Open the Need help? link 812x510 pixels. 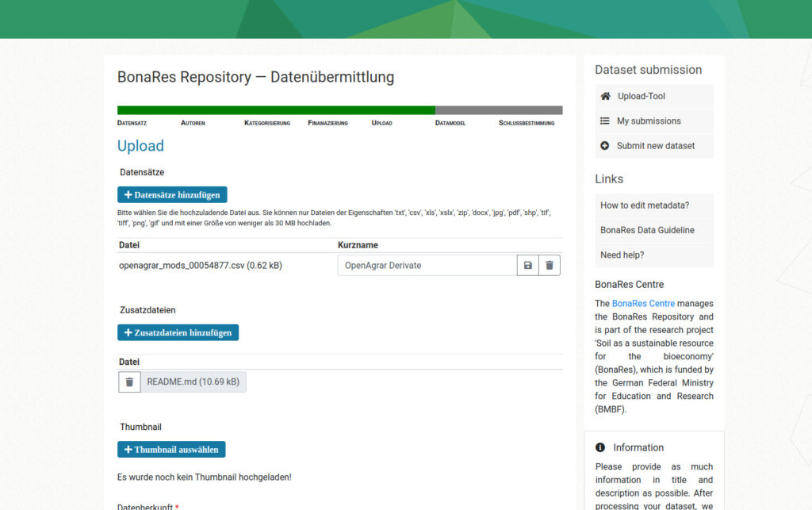point(654,255)
